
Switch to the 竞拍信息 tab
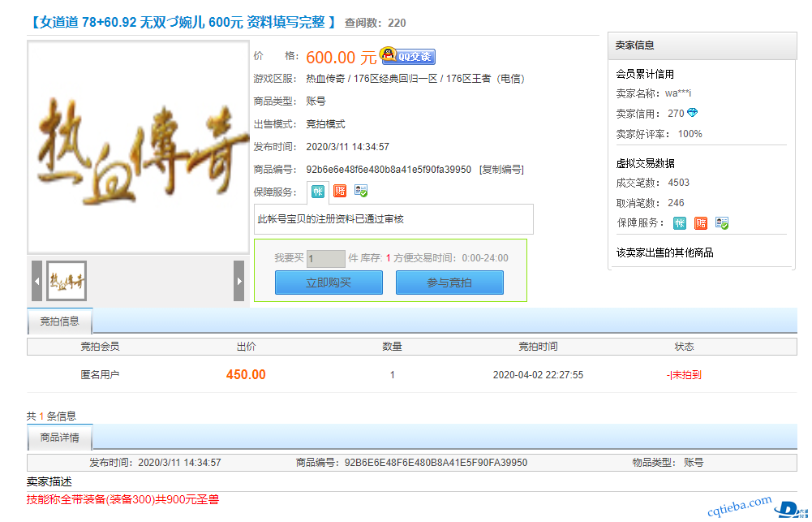(59, 321)
